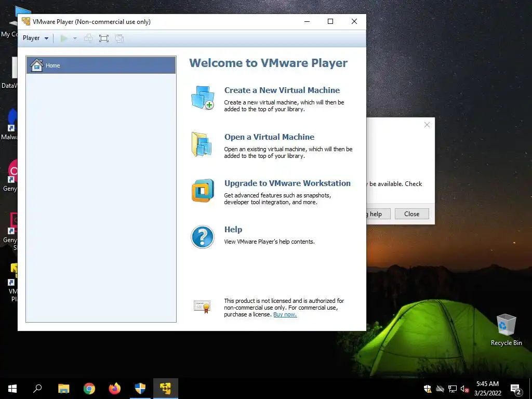Click Open a Virtual Machine heading
532x399 pixels.
(x=270, y=137)
